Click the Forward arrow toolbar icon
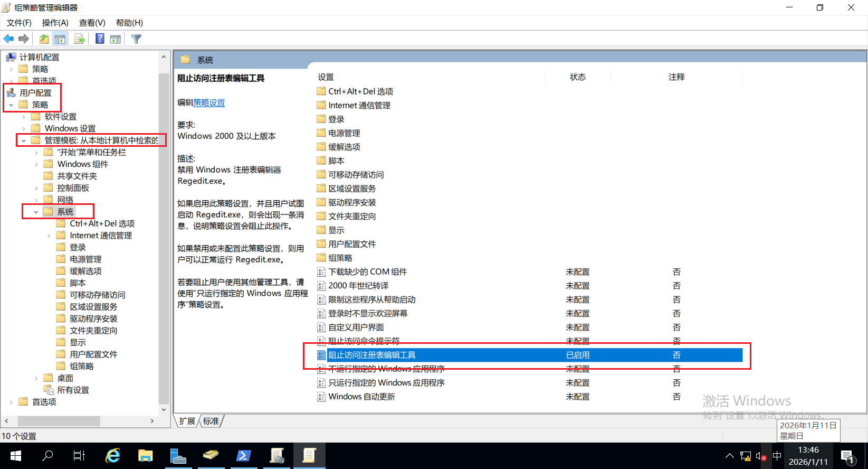Image resolution: width=868 pixels, height=469 pixels. pos(24,39)
